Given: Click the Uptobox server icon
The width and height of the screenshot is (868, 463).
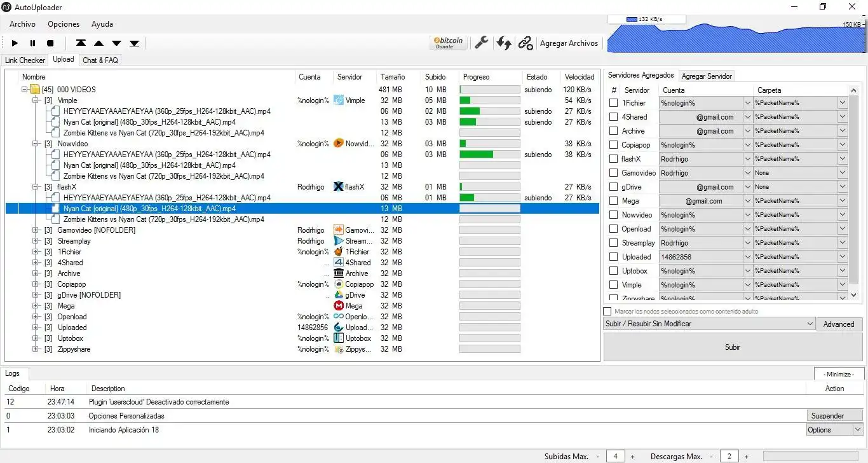Looking at the screenshot, I should (x=339, y=338).
